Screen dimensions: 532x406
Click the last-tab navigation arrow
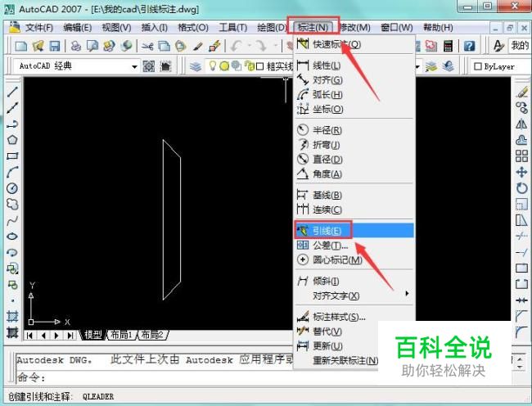click(x=70, y=336)
